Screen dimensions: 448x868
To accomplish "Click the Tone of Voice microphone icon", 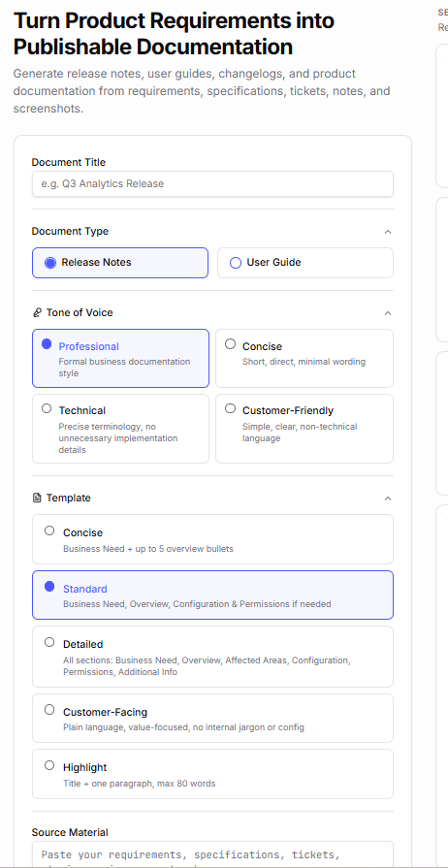I will pos(37,312).
